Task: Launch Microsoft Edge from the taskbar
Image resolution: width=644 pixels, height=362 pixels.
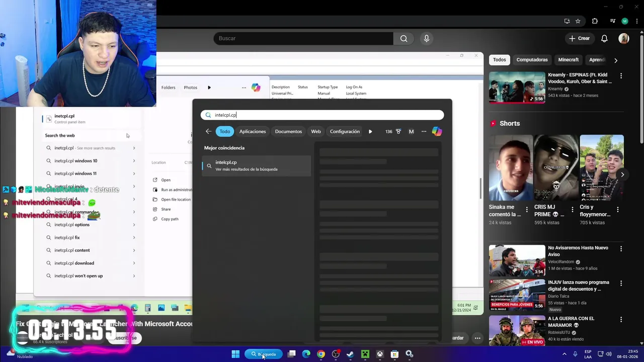Action: (x=306, y=354)
